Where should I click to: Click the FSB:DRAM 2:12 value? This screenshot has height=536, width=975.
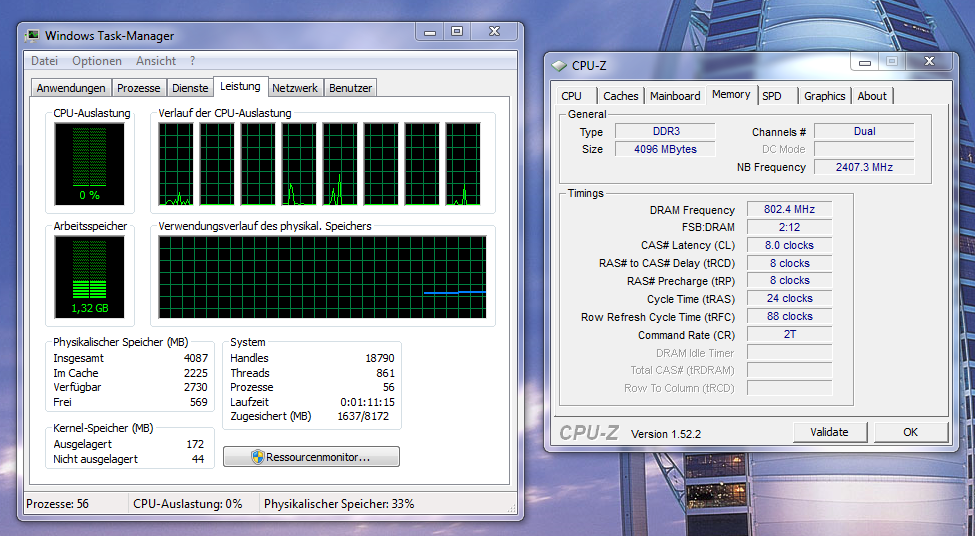tap(789, 228)
